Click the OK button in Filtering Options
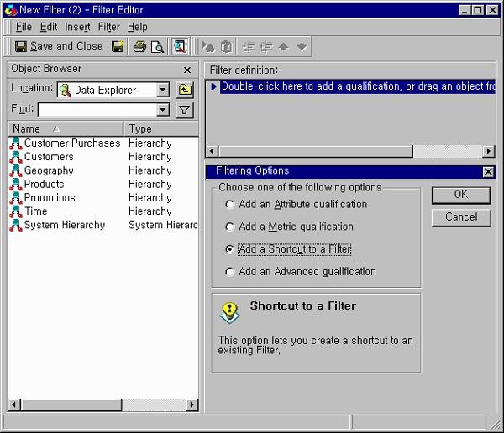 (461, 195)
